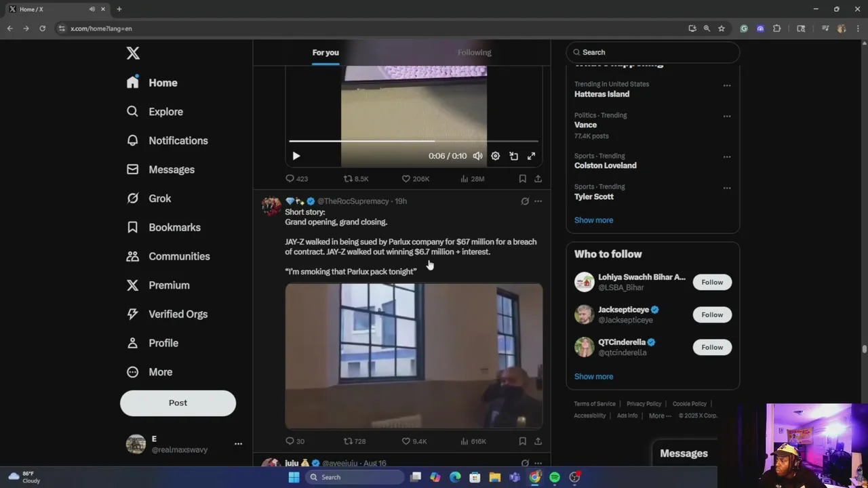Switch to the Following tab
The width and height of the screenshot is (868, 488).
coord(474,52)
